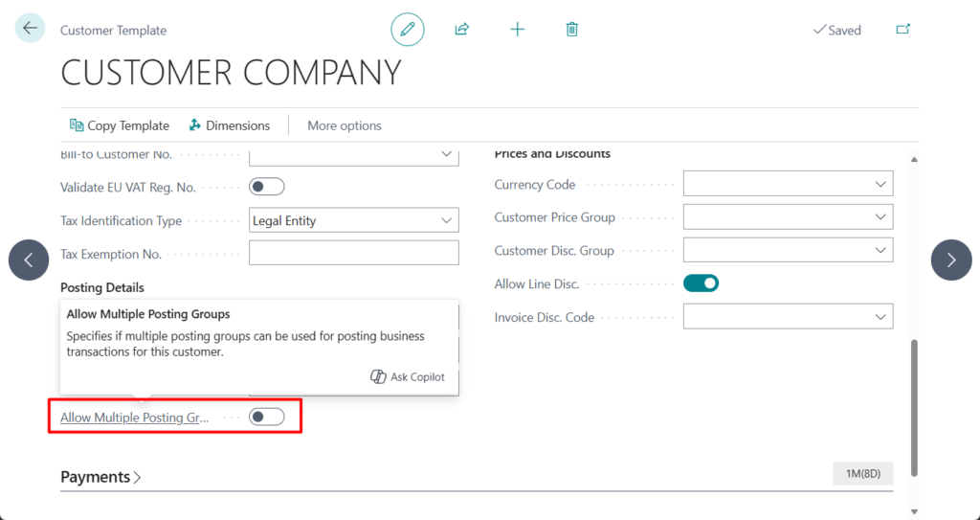The image size is (980, 520).
Task: Disable the Allow Line Disc. toggle
Action: pos(701,283)
